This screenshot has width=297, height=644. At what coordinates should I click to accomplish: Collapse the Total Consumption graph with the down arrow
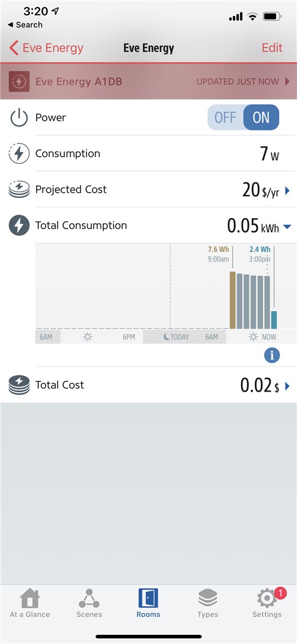pos(287,226)
